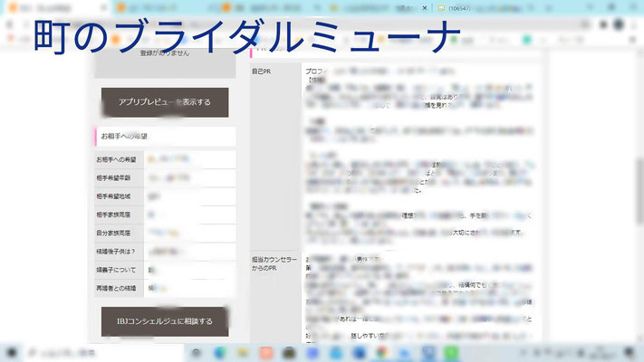
Task: Click the 相手希望年齢 row label
Action: click(113, 178)
